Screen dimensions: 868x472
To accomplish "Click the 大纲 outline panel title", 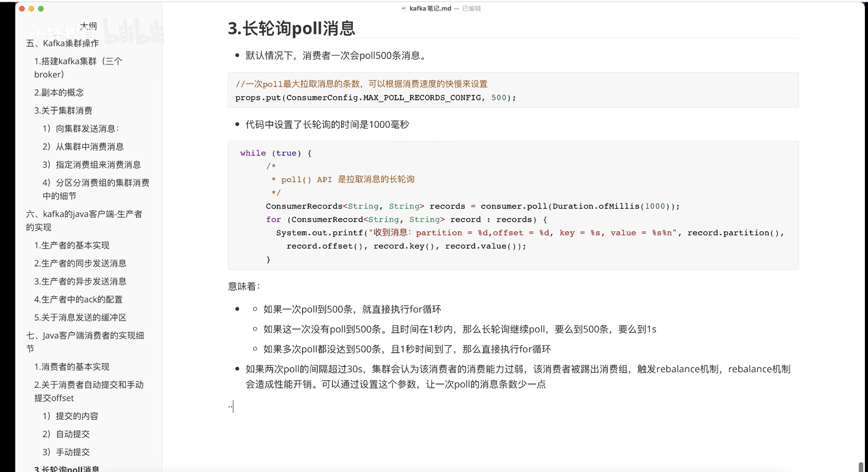I will point(88,26).
